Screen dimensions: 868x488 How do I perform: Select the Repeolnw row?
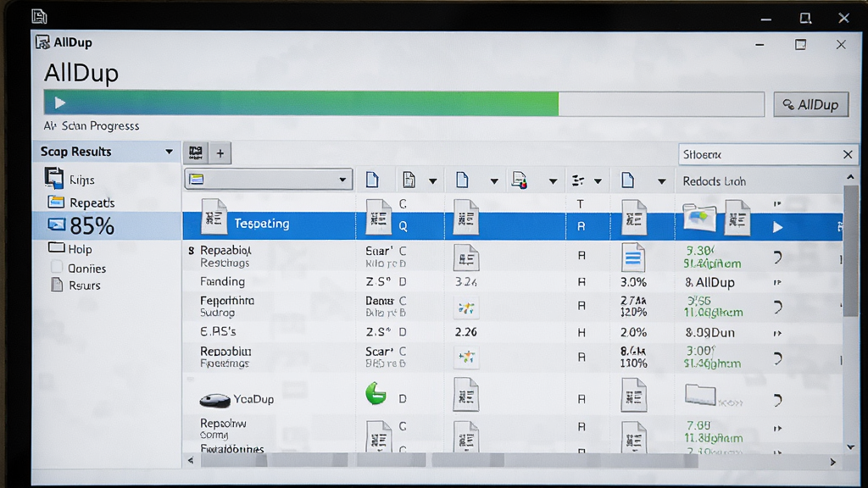tap(513, 429)
